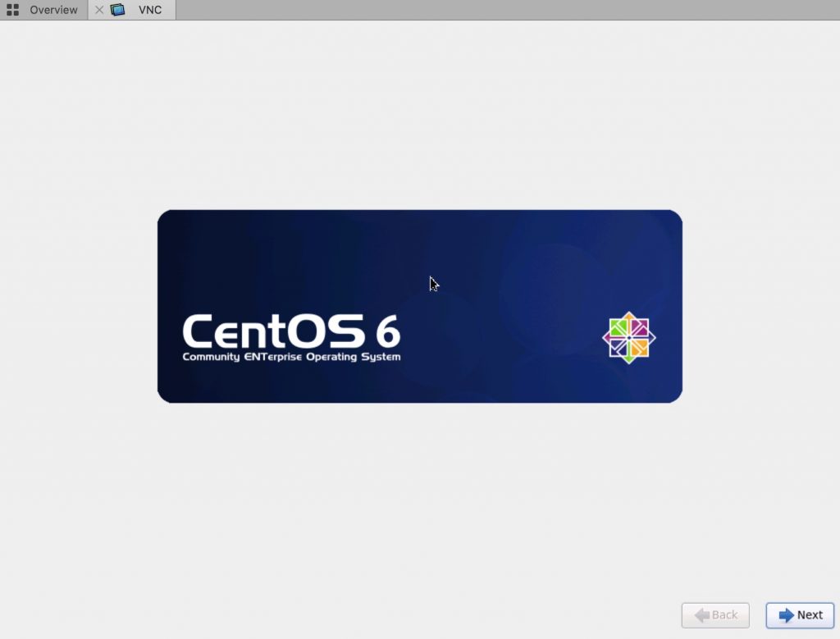Screen dimensions: 840x639
Task: Click the Overview grid icon
Action: (13, 10)
